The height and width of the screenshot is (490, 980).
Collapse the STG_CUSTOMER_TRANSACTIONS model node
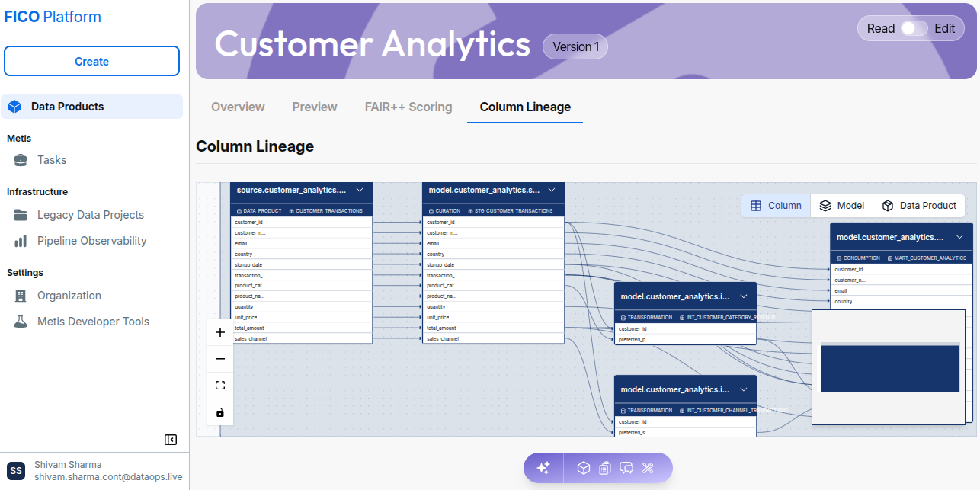click(552, 190)
